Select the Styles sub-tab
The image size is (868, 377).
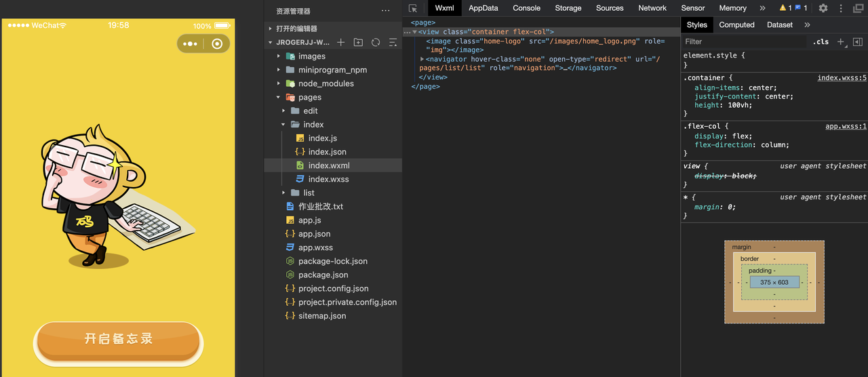coord(697,24)
